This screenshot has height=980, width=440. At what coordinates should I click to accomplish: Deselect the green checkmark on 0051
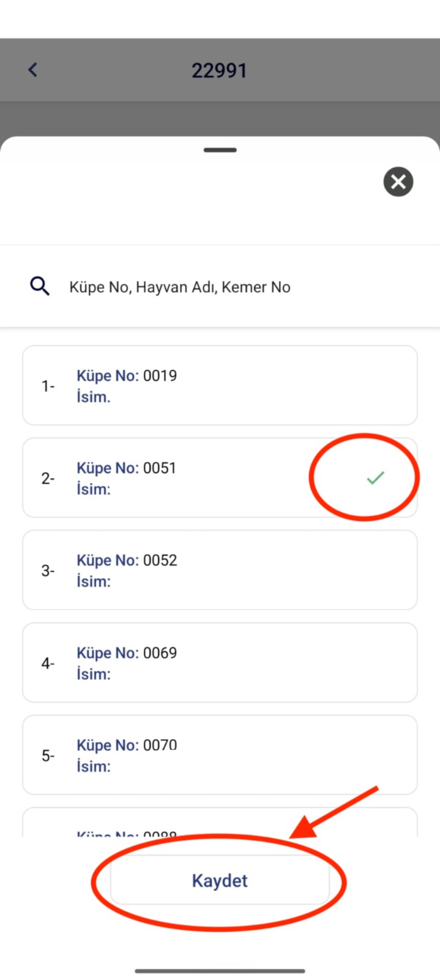click(375, 478)
